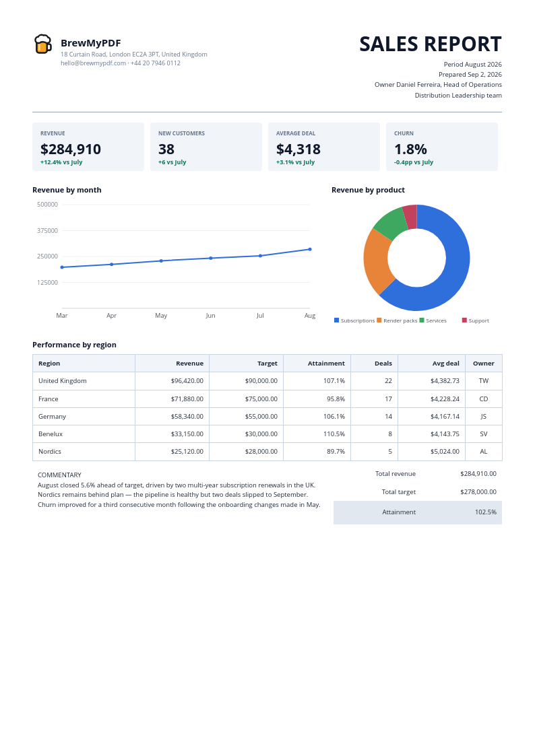535x756 pixels.
Task: Click the 'Performance by region' heading
Action: coord(74,345)
